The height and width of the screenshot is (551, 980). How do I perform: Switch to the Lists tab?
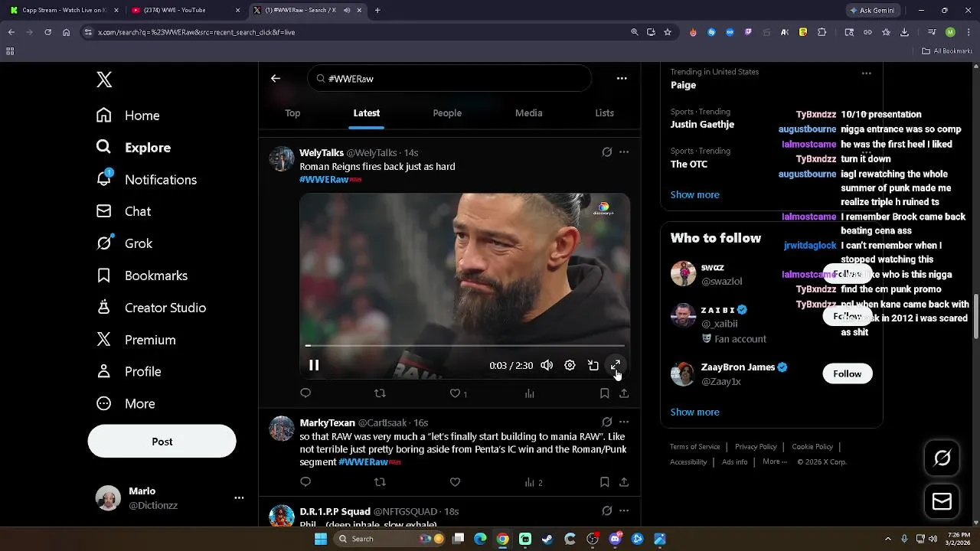pos(604,113)
